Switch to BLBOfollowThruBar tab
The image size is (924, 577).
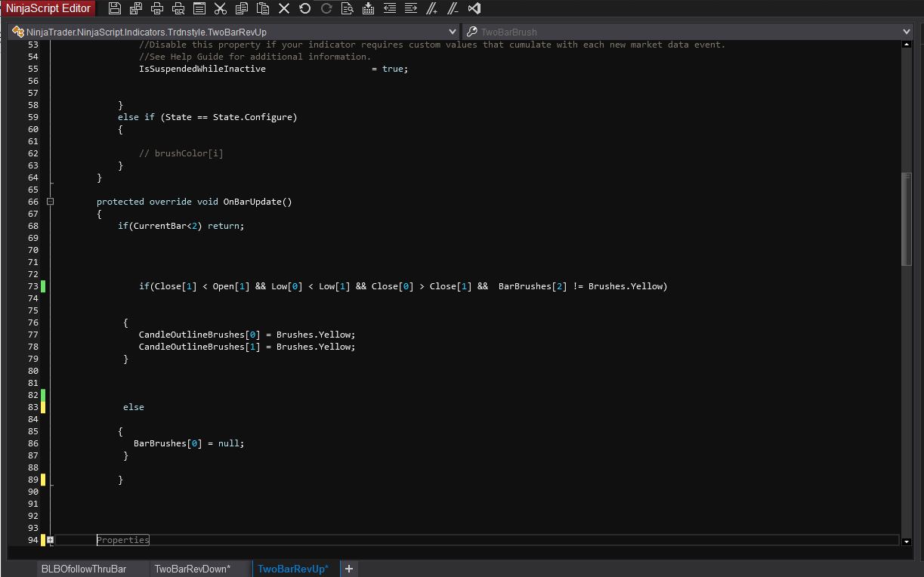pyautogui.click(x=84, y=569)
